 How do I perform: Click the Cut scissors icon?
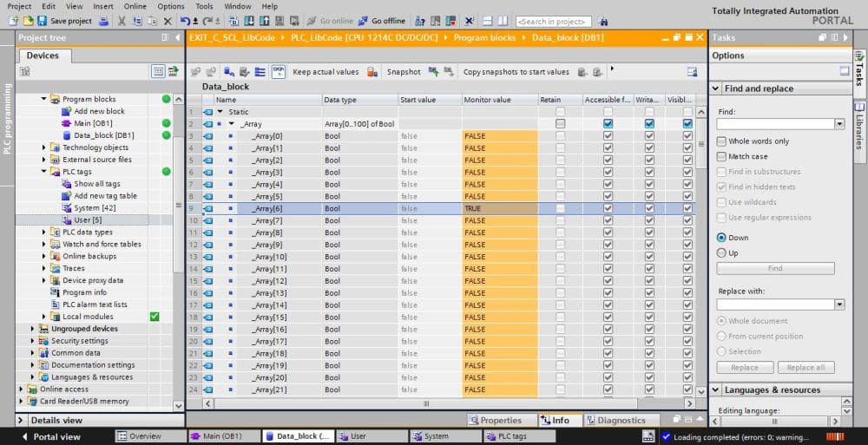point(122,21)
